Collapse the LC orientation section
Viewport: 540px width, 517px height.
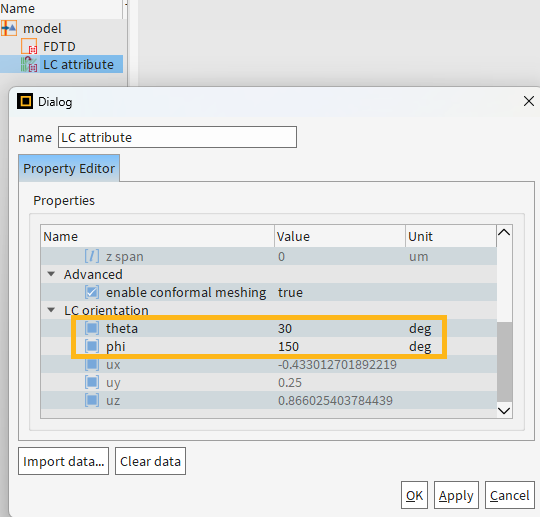click(x=51, y=310)
